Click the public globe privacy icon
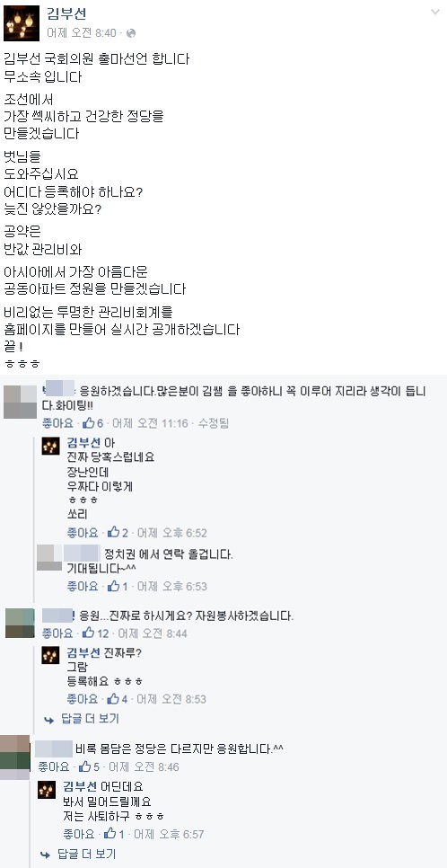The height and width of the screenshot is (868, 447). (130, 33)
